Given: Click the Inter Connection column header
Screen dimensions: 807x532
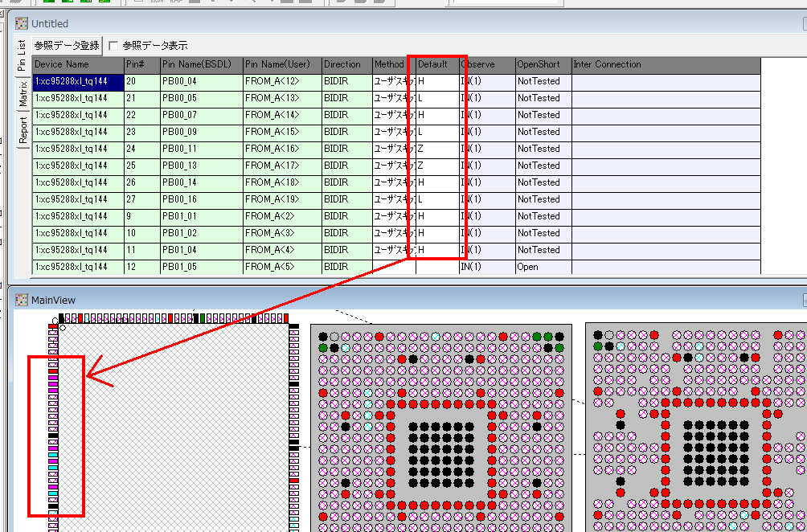Looking at the screenshot, I should pos(665,64).
